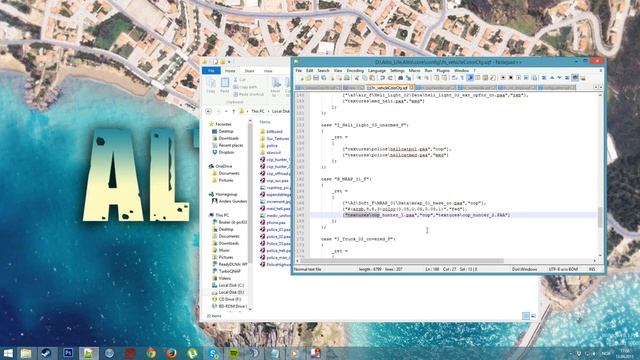
Task: Select the fn_vehicleColorCfg.sqf tab
Action: pos(390,87)
